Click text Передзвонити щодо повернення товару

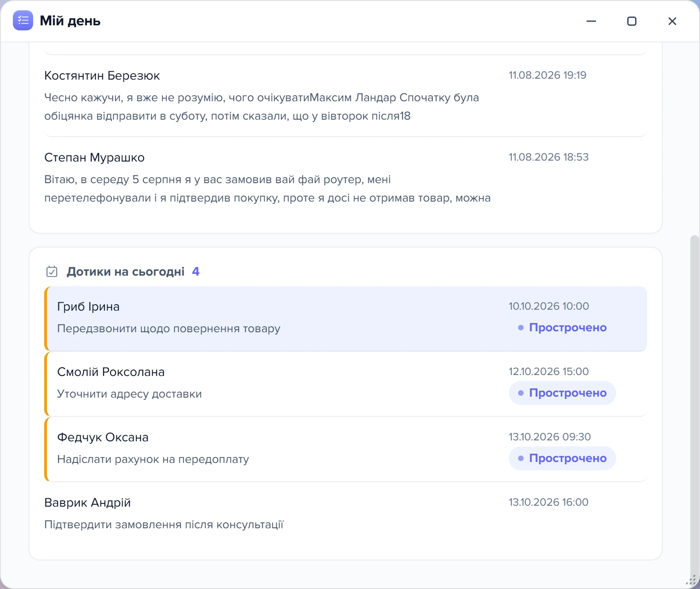tap(169, 329)
